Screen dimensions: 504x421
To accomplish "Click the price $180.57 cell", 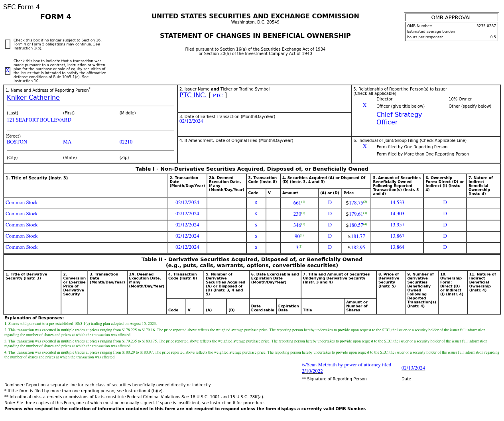I will 356,225.
